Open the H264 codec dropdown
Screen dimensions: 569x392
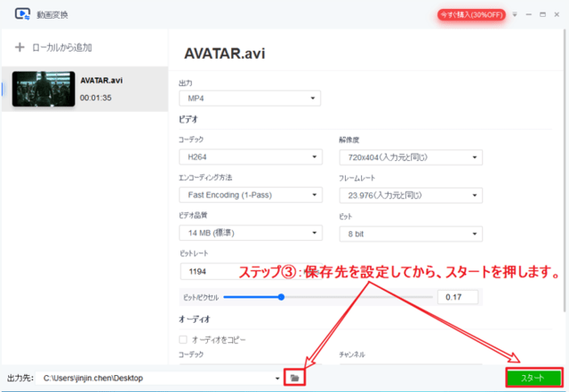249,157
